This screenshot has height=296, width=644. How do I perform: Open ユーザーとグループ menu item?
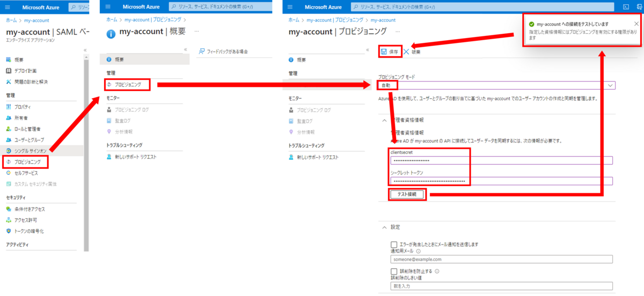pyautogui.click(x=25, y=139)
